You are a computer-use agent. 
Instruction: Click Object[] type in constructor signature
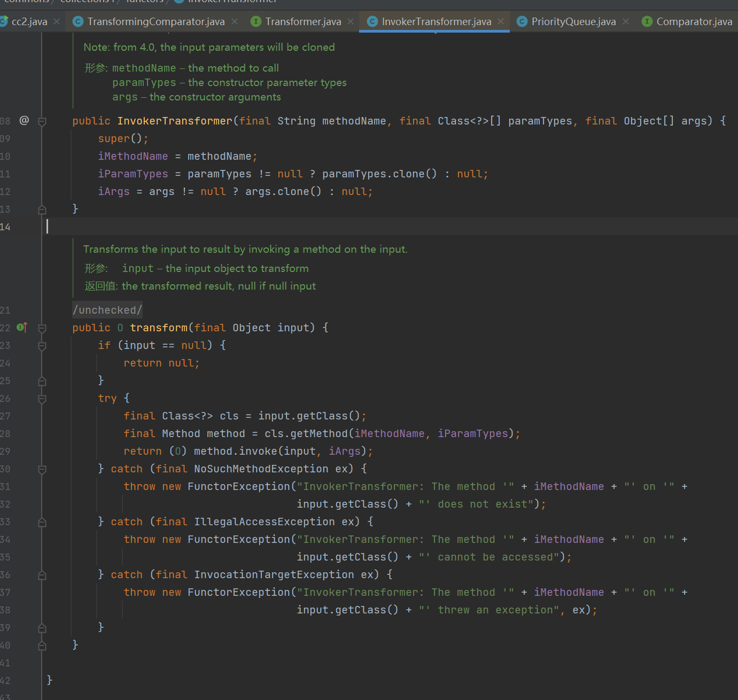click(649, 121)
